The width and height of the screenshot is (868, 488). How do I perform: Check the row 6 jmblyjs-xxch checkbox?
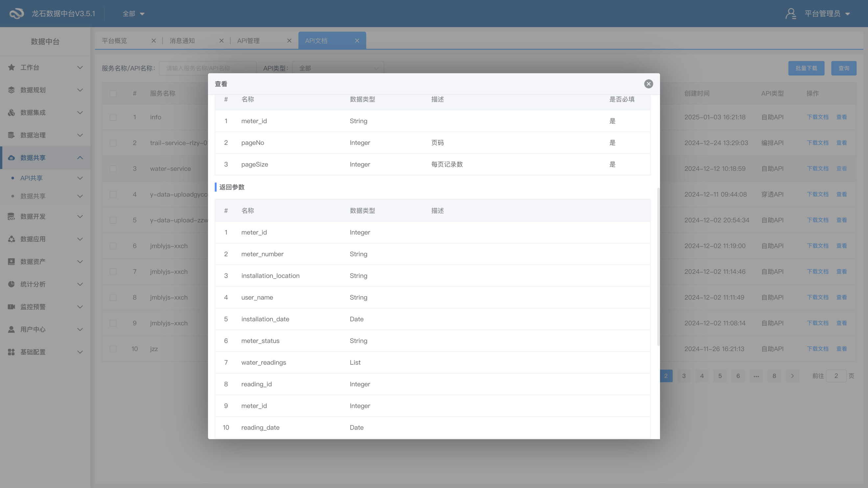click(x=113, y=246)
